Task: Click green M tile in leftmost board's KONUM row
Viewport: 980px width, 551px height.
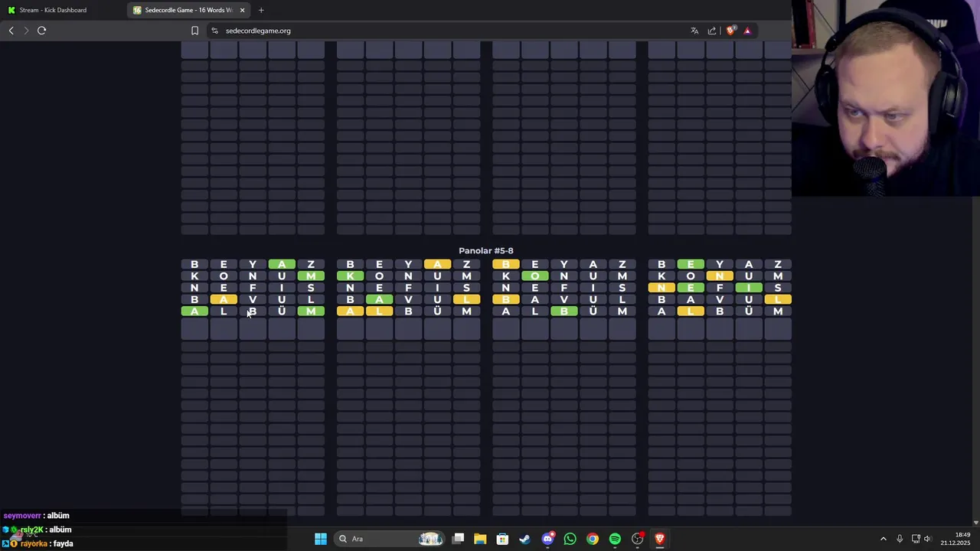Action: point(311,275)
